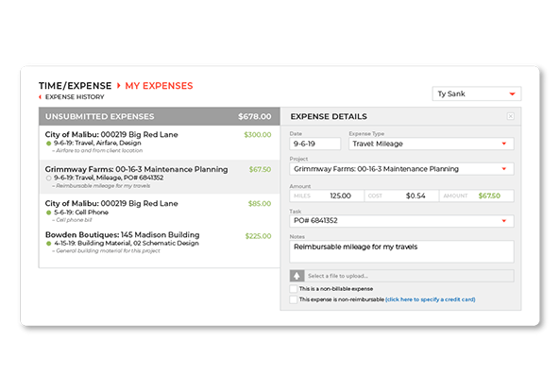
Task: Select the radio circle on Grimmway Farms mileage expense
Action: pos(48,178)
